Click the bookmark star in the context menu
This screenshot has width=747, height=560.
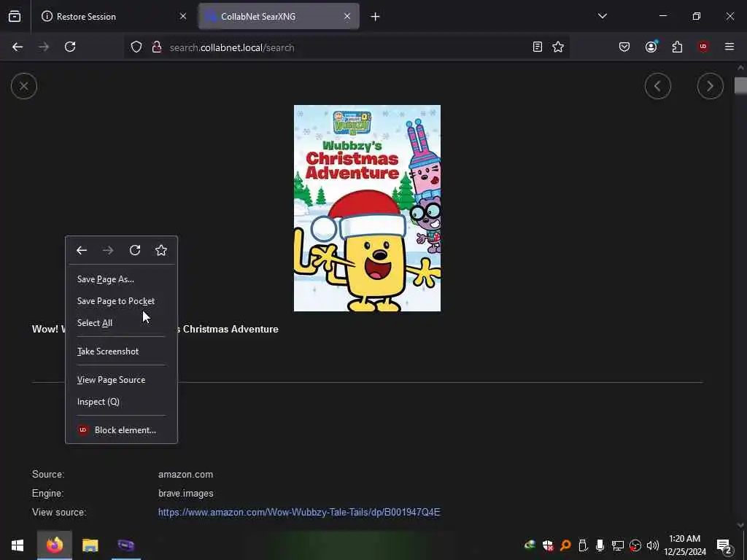[x=161, y=251]
